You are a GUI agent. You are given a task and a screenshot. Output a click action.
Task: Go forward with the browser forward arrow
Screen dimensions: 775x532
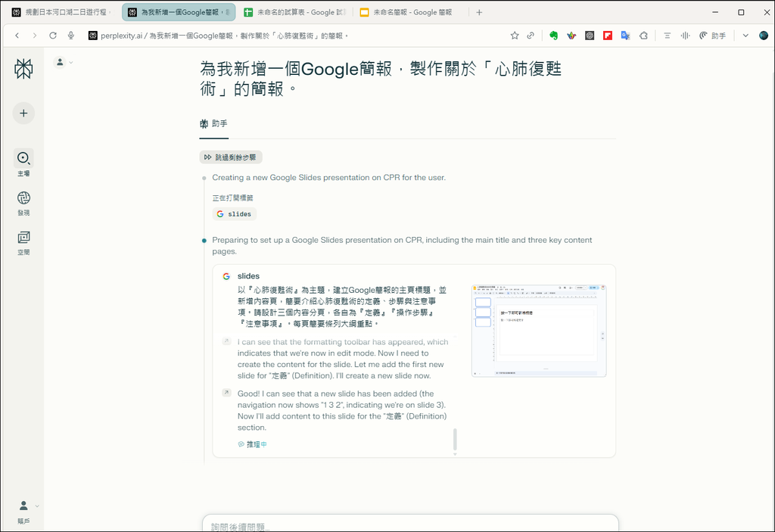tap(35, 36)
